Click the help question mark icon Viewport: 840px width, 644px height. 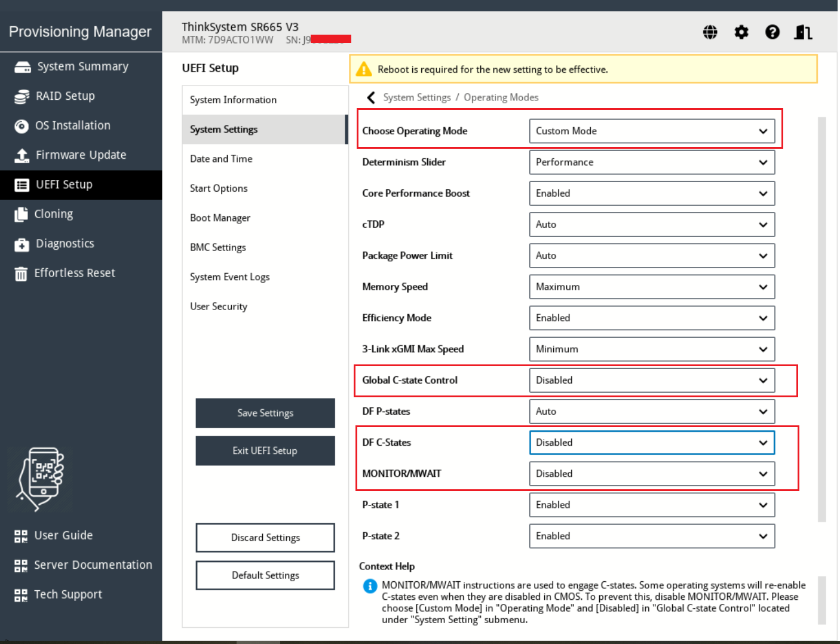click(772, 32)
